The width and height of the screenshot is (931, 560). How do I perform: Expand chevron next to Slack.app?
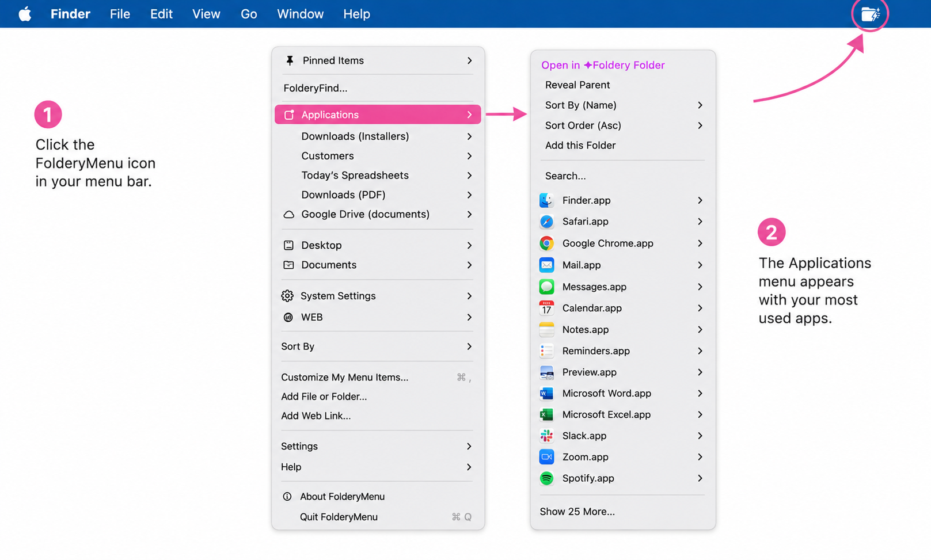pos(700,436)
